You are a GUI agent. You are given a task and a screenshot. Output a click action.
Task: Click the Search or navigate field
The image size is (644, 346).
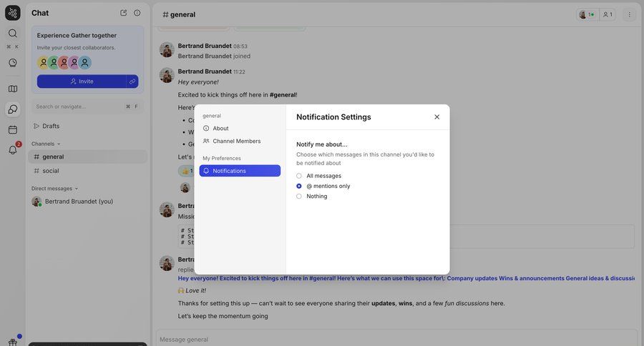pos(87,107)
